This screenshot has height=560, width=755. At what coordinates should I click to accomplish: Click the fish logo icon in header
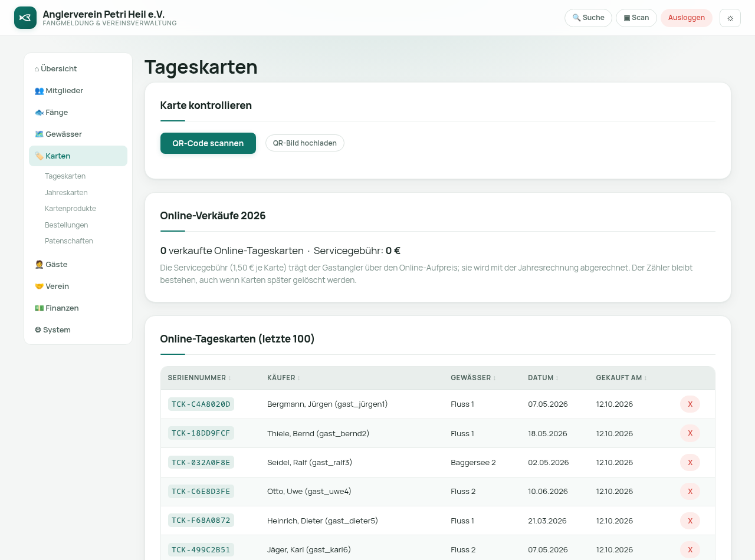click(x=25, y=18)
